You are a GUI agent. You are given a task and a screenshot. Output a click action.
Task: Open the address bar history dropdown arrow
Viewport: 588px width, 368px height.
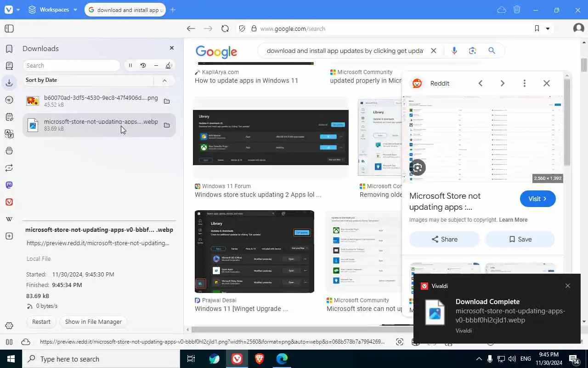coord(548,29)
